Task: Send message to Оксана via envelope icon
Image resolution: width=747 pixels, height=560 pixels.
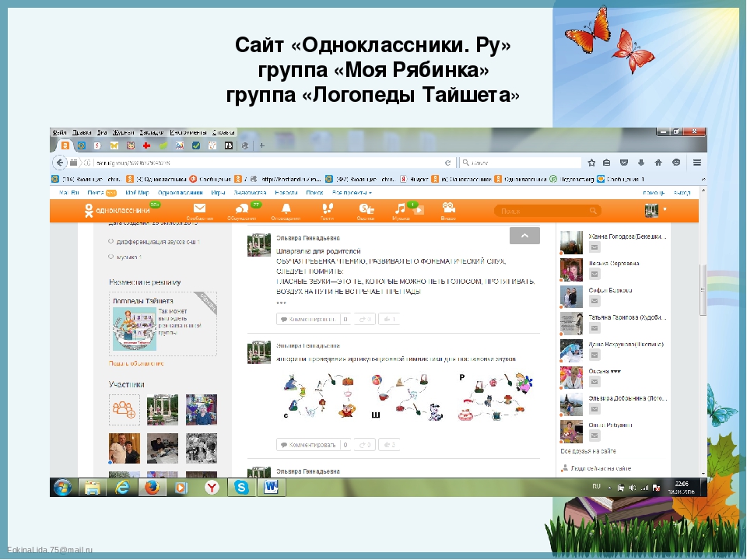Action: 594,382
